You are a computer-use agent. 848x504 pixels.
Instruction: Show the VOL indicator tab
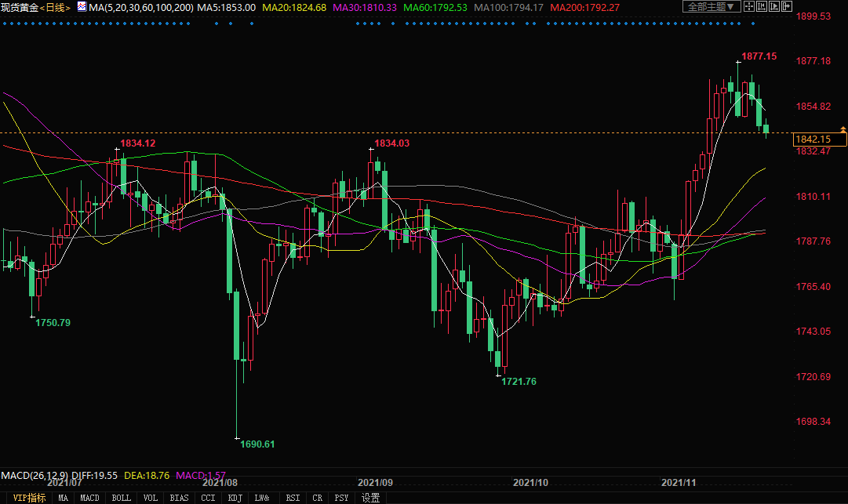pos(151,498)
